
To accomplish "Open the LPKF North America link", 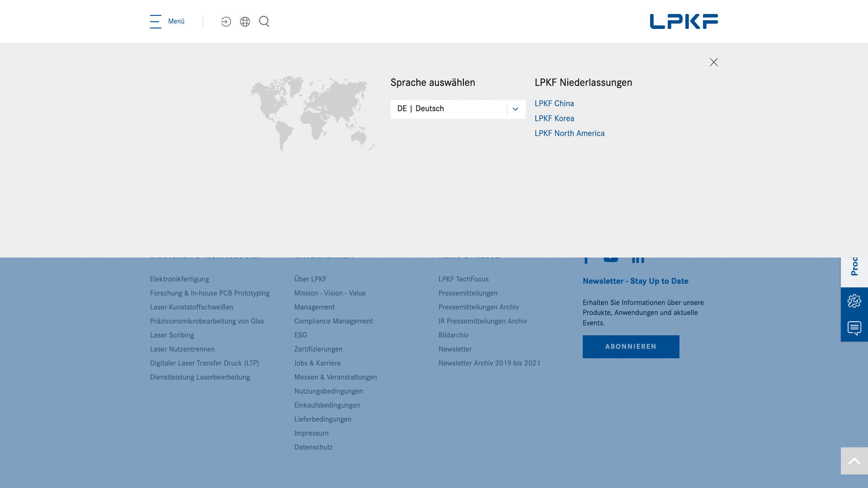I will [x=569, y=133].
